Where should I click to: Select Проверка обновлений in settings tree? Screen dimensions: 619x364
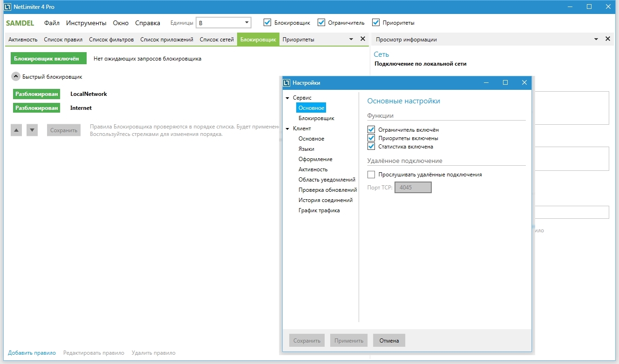(x=327, y=190)
